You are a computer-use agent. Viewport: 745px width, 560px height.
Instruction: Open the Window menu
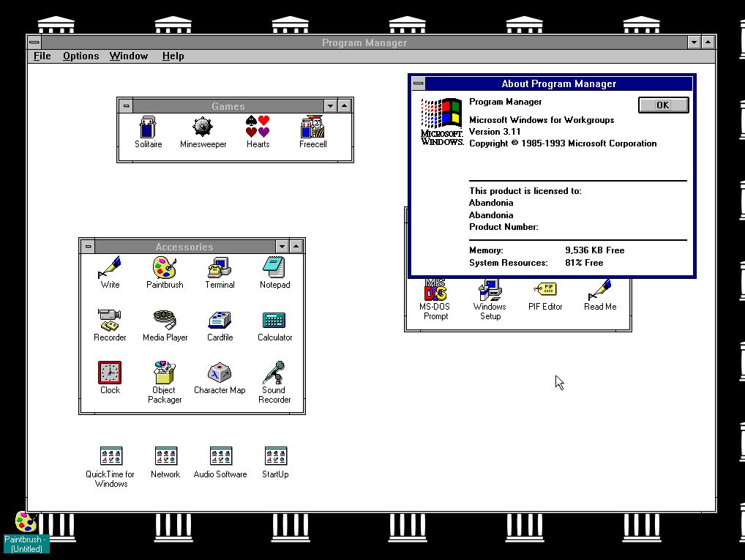[129, 56]
